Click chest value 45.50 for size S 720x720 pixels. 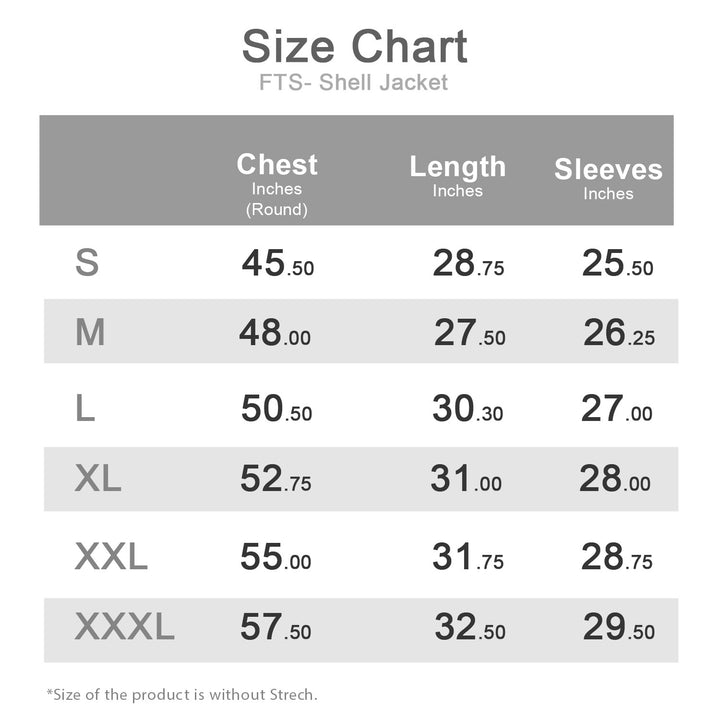pos(277,264)
